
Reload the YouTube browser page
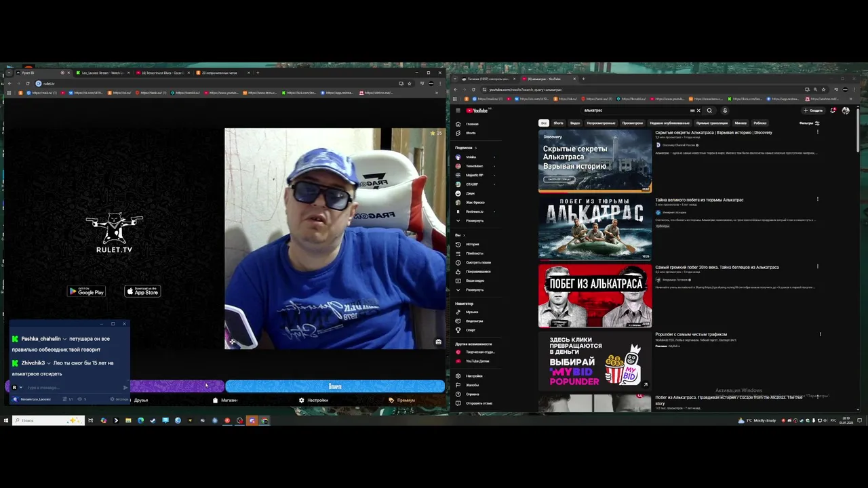coord(473,89)
